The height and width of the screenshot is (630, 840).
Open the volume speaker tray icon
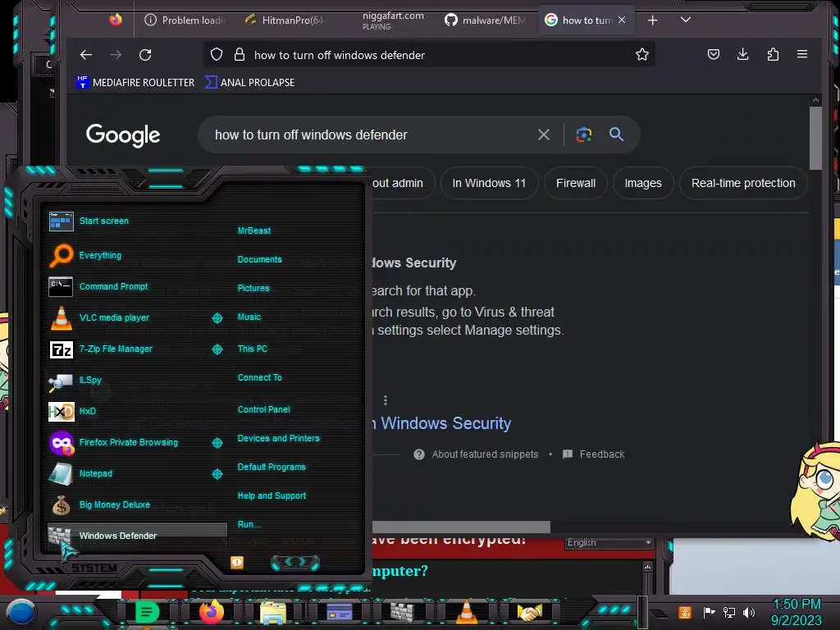(x=748, y=612)
